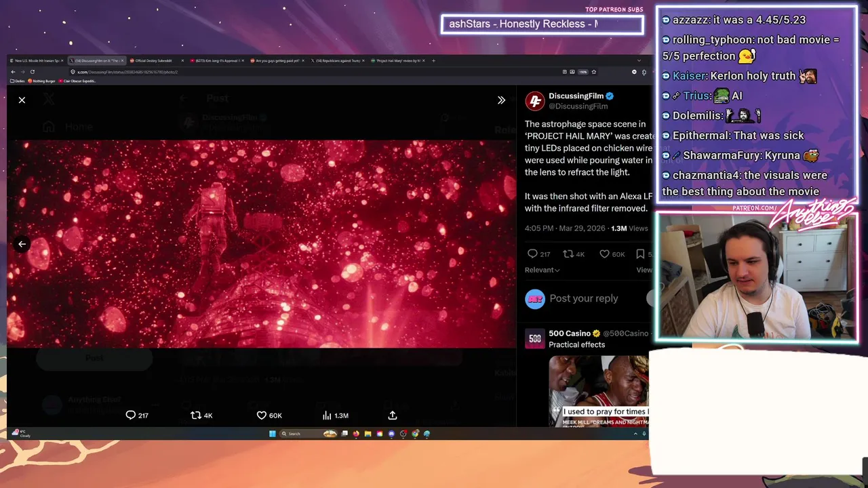
Task: Open Discord from the taskbar
Action: click(391, 434)
